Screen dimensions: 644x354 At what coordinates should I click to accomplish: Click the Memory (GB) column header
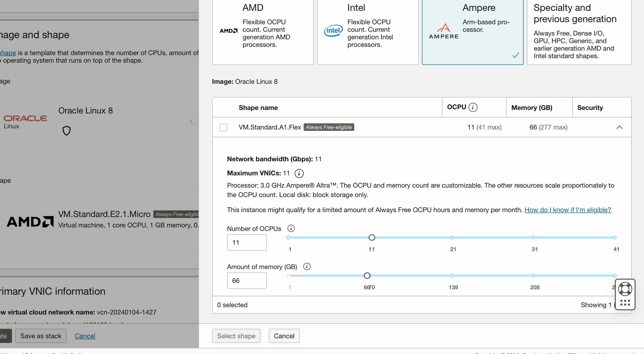[x=532, y=108]
